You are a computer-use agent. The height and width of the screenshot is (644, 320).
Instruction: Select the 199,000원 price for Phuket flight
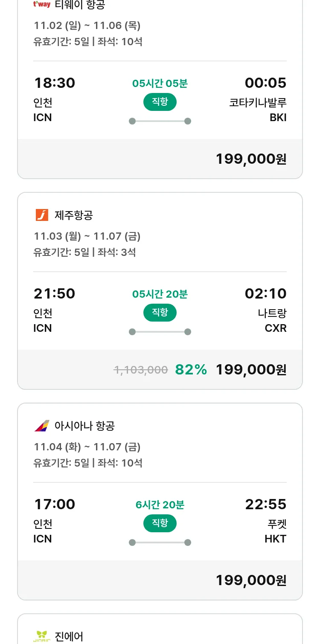pos(251,580)
